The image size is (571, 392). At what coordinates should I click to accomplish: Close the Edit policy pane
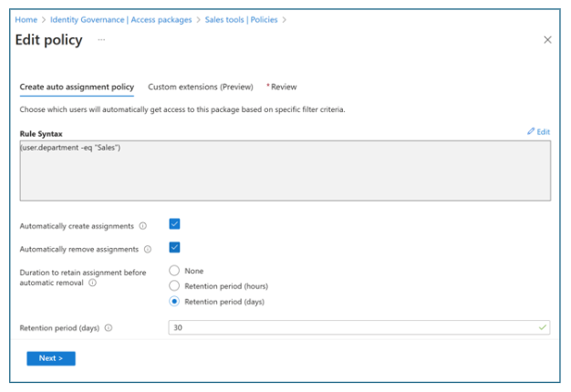click(x=547, y=40)
